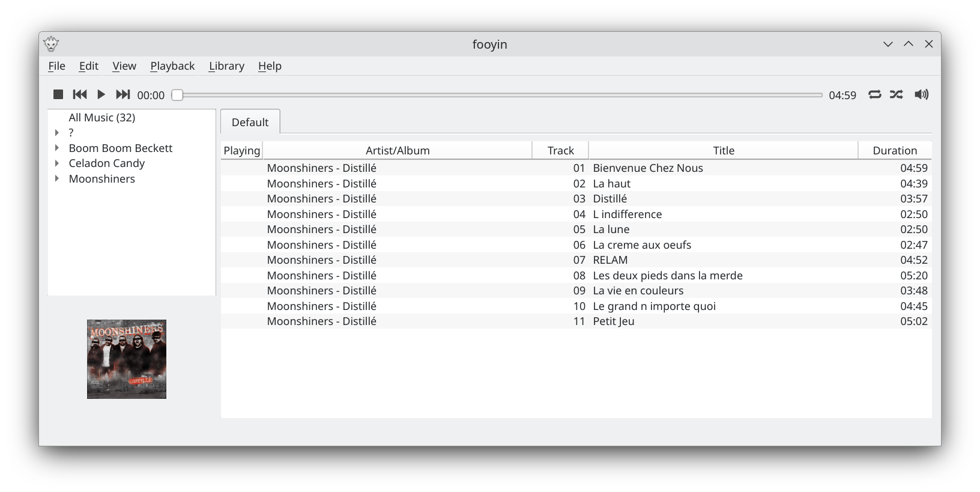Mute the volume speaker icon
The height and width of the screenshot is (492, 980).
921,94
